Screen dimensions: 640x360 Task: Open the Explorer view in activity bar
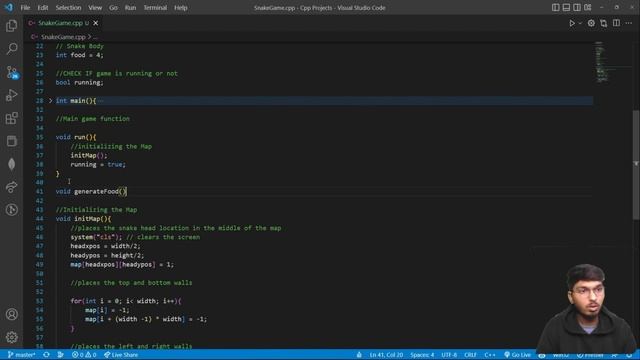coord(11,26)
